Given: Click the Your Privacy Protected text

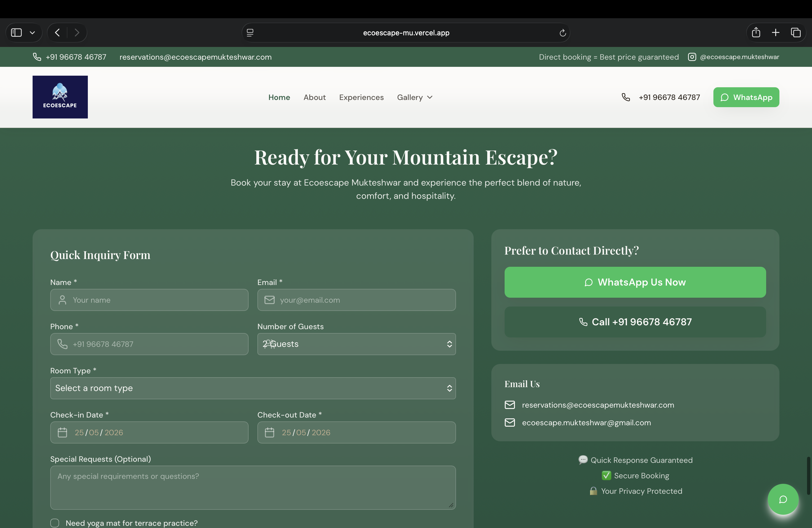Looking at the screenshot, I should click(x=641, y=491).
